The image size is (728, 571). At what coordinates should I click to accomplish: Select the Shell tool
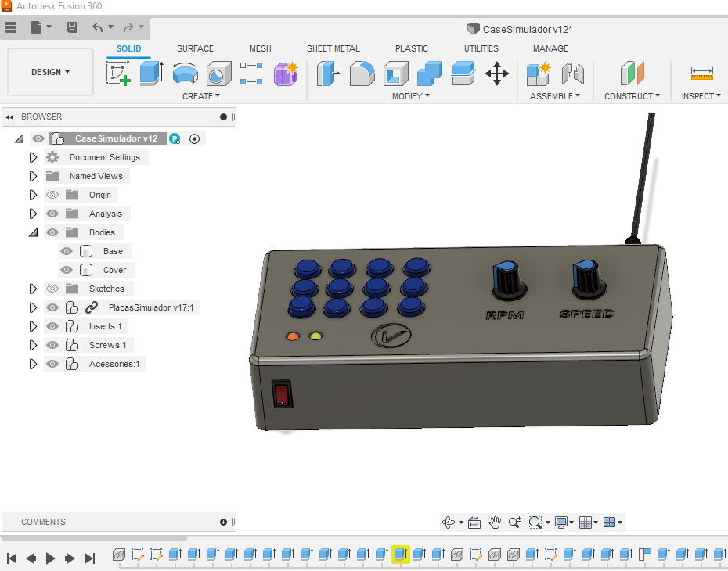click(395, 74)
